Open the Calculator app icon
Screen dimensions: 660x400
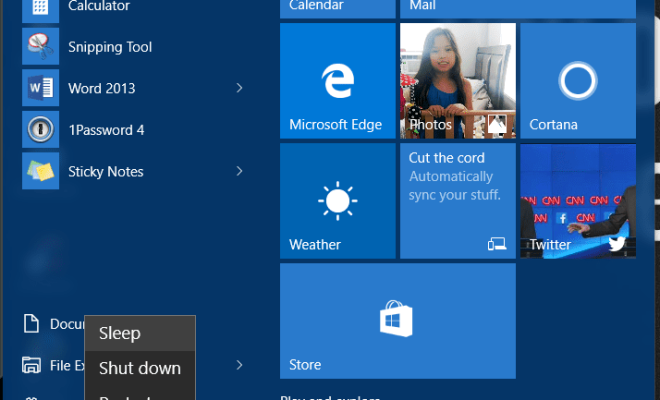(x=40, y=11)
